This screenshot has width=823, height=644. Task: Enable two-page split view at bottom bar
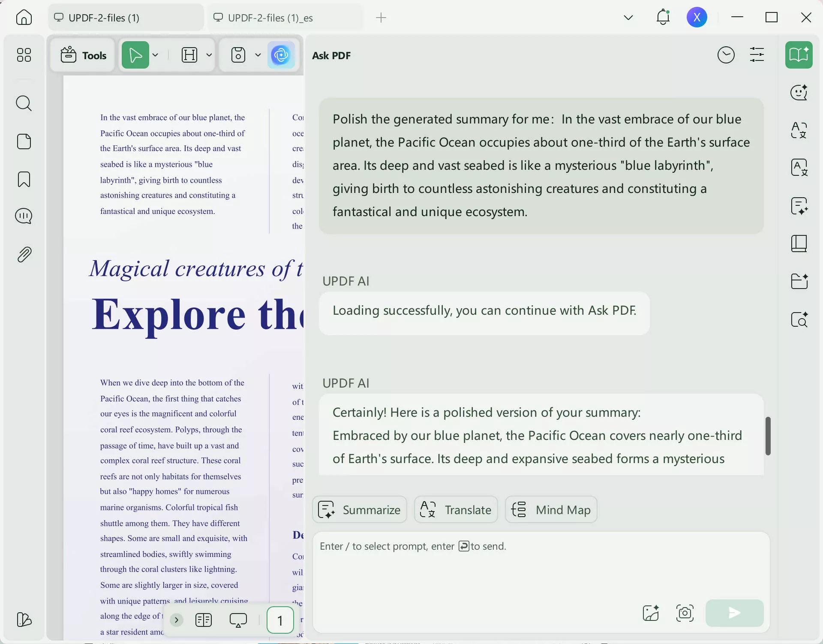pos(204,620)
